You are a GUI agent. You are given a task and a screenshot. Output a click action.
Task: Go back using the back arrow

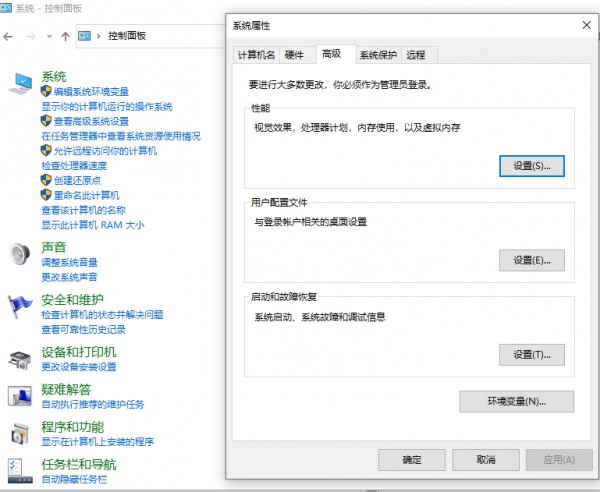pos(9,36)
